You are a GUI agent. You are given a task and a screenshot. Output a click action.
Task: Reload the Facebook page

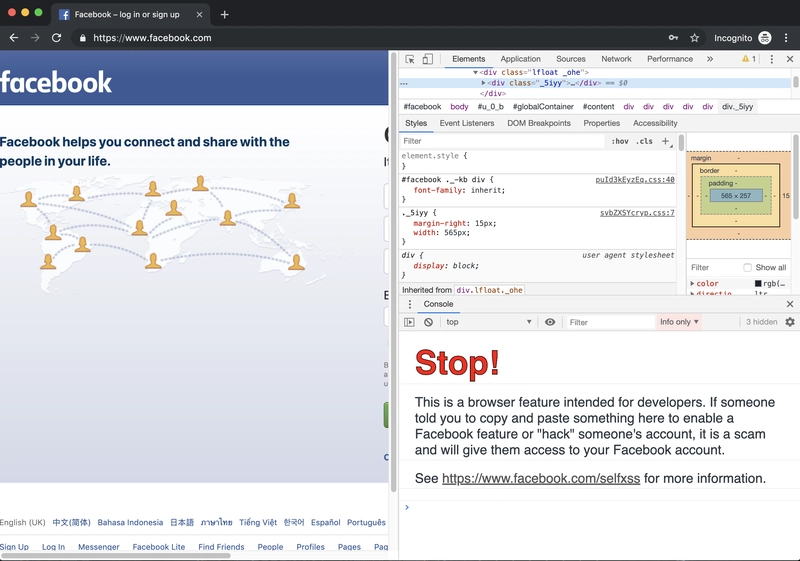tap(57, 38)
